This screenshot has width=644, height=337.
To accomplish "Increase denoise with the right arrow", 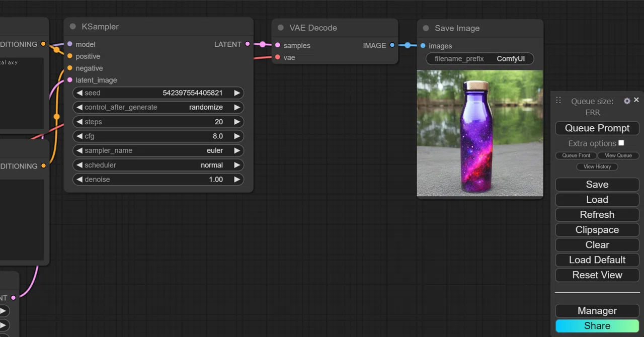I will point(237,180).
